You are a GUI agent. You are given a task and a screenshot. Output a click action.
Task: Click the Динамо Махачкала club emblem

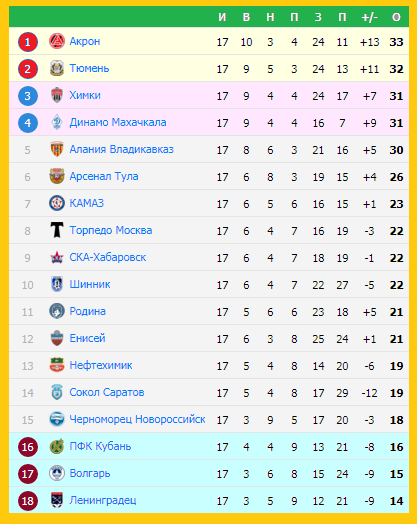57,122
